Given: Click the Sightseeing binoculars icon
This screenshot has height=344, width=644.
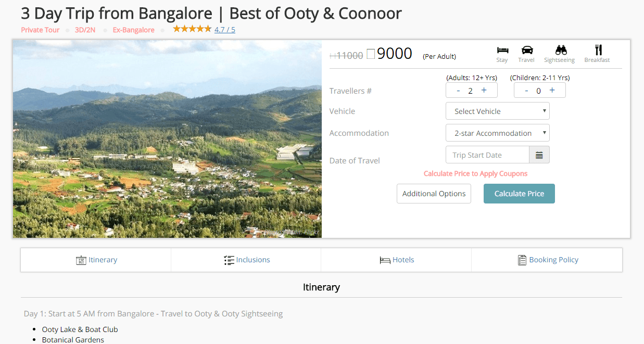Looking at the screenshot, I should (x=561, y=50).
